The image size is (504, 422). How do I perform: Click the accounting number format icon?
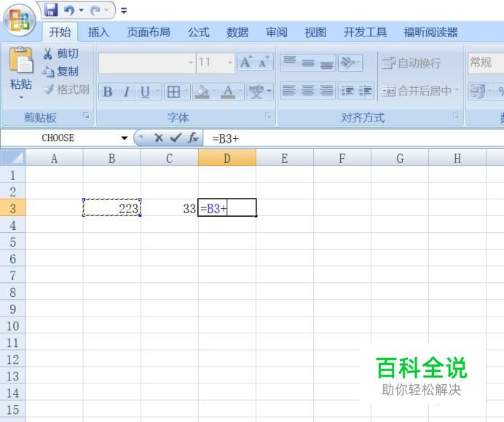tap(478, 91)
